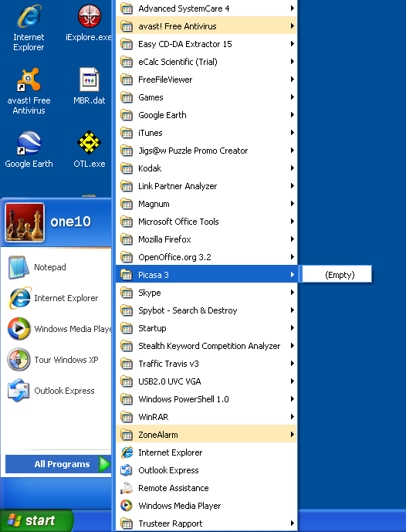The width and height of the screenshot is (406, 532).
Task: Open the WinRAR program folder
Action: (207, 417)
